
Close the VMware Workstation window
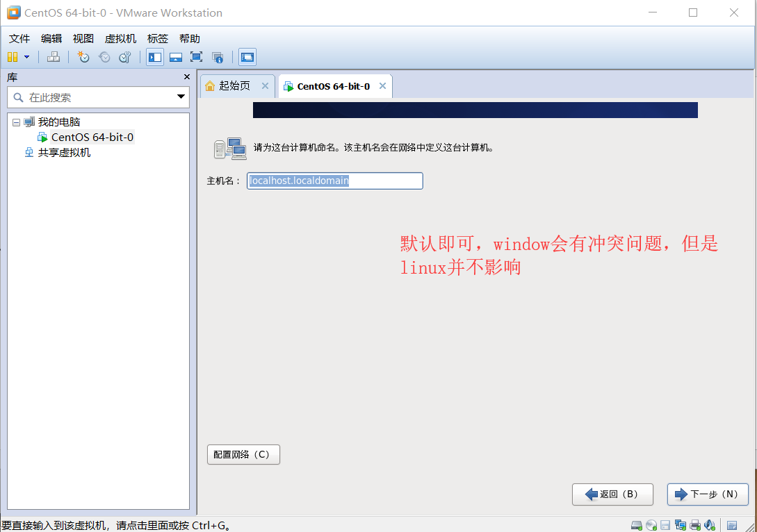pyautogui.click(x=734, y=13)
